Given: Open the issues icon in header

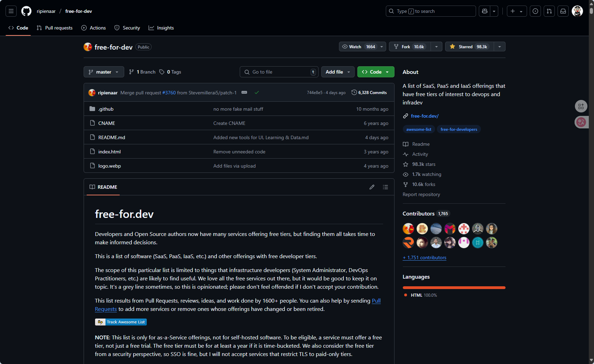Looking at the screenshot, I should 535,11.
